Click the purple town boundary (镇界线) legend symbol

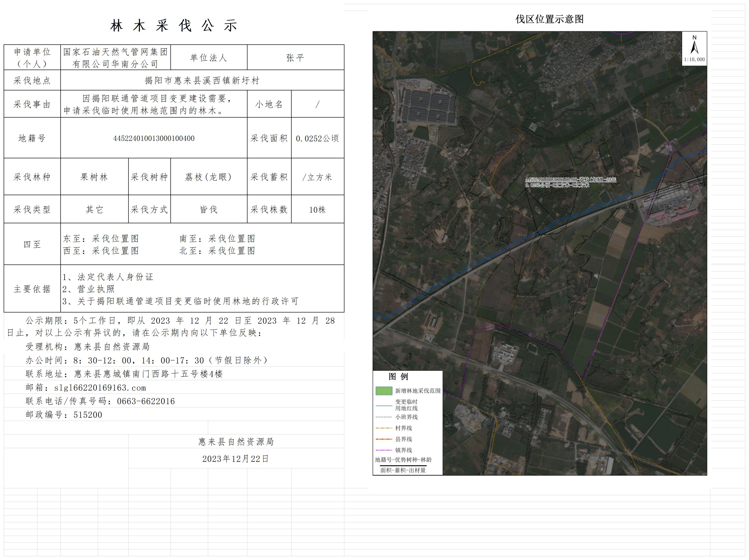click(384, 450)
